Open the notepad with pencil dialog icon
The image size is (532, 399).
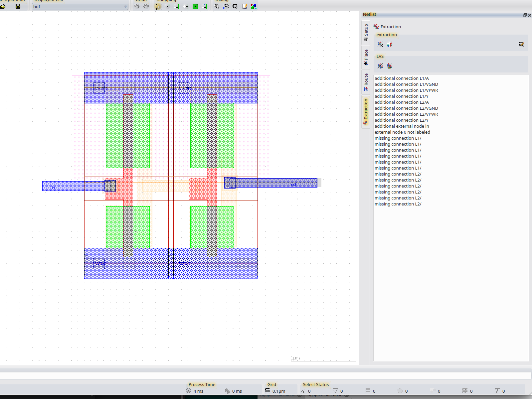[x=245, y=6]
